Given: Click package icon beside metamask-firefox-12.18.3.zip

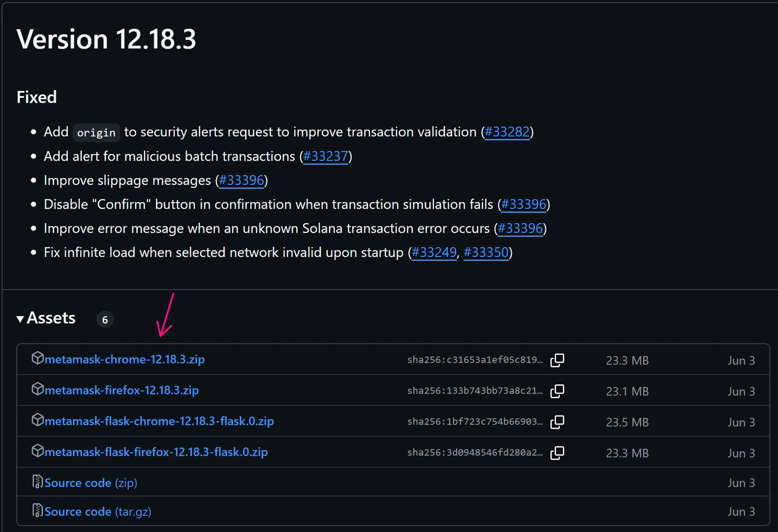Looking at the screenshot, I should click(x=38, y=389).
